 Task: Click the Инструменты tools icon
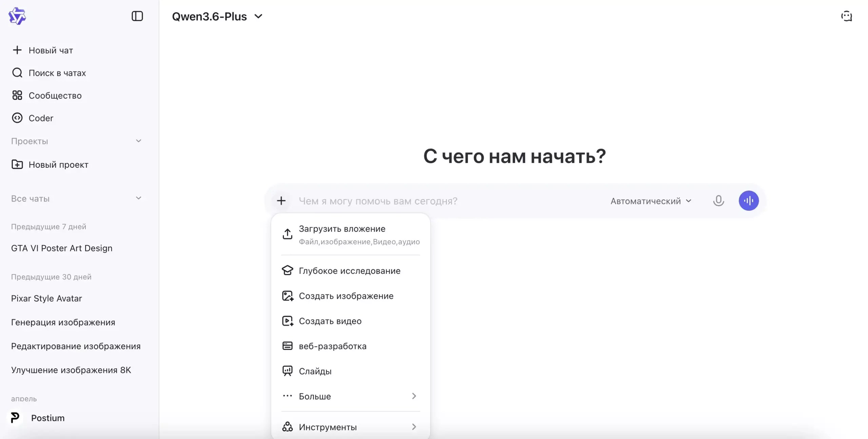click(288, 427)
